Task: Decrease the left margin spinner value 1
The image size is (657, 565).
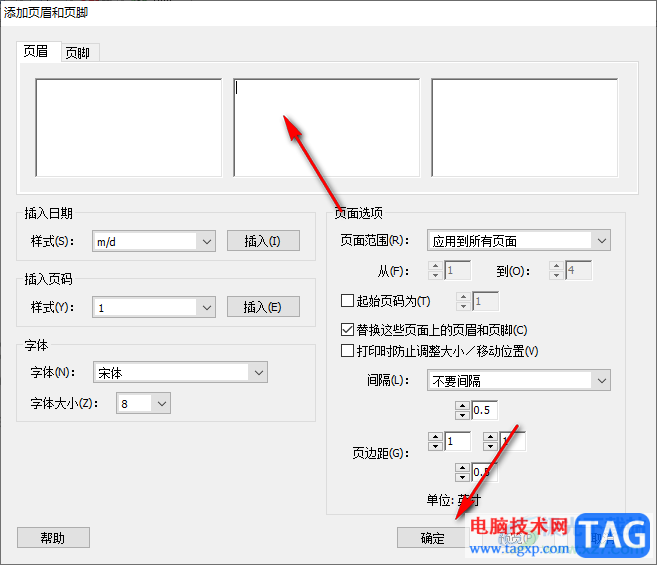Action: point(435,446)
